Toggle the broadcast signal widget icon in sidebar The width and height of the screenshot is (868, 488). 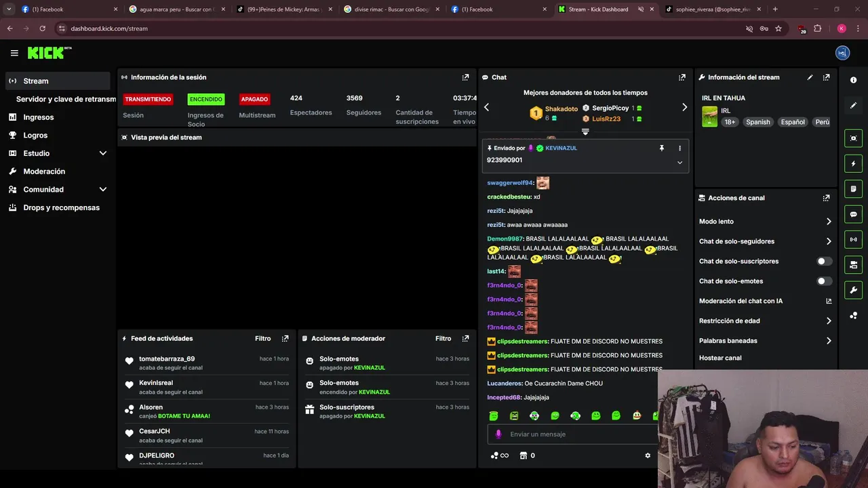[x=853, y=239]
